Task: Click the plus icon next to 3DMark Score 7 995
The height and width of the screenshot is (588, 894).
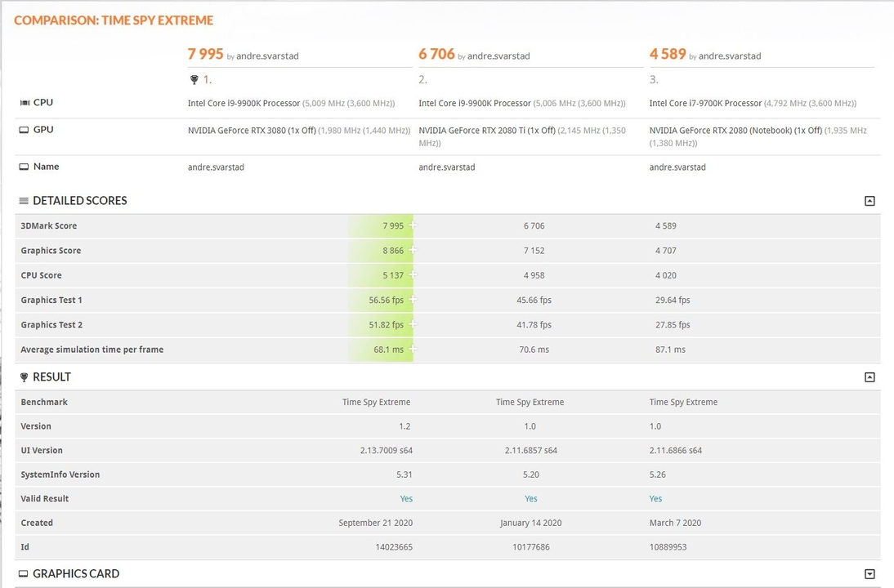Action: pos(413,225)
